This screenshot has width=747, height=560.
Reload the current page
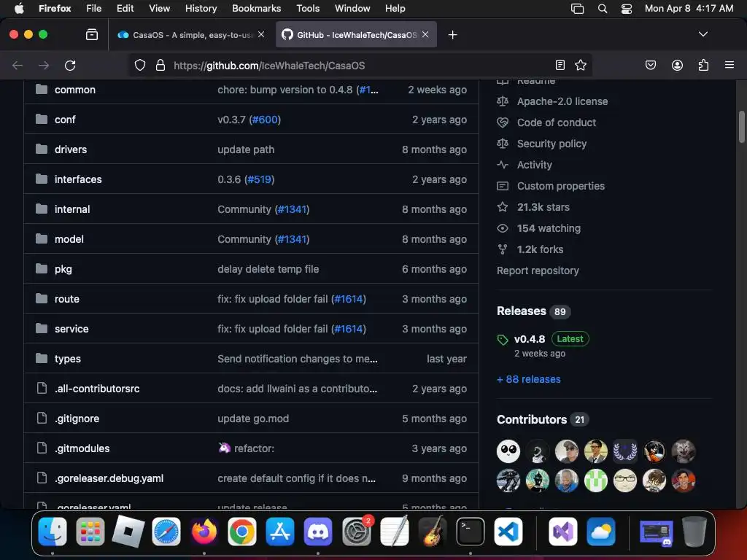70,65
